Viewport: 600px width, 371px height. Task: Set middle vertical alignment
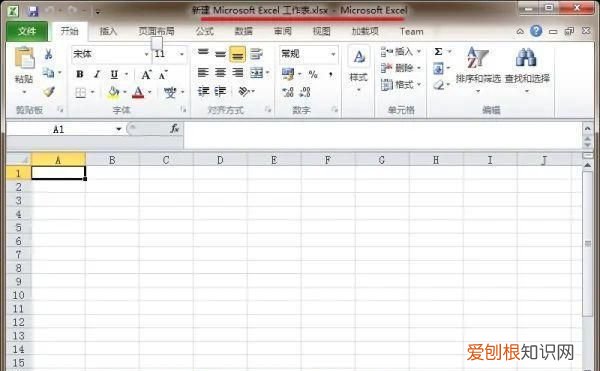(220, 54)
